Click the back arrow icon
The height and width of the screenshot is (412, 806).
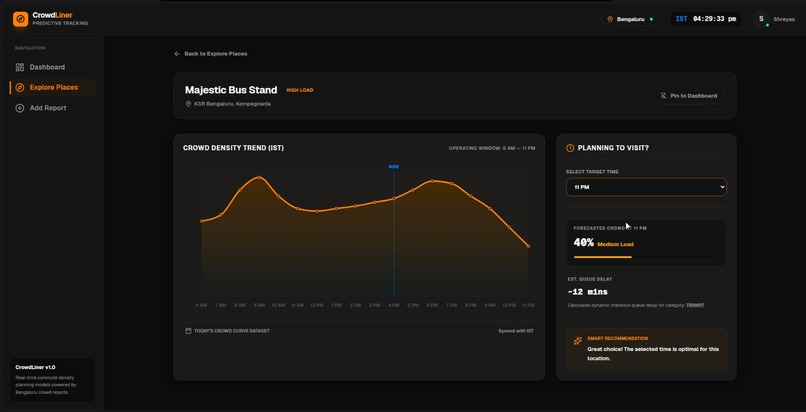177,53
